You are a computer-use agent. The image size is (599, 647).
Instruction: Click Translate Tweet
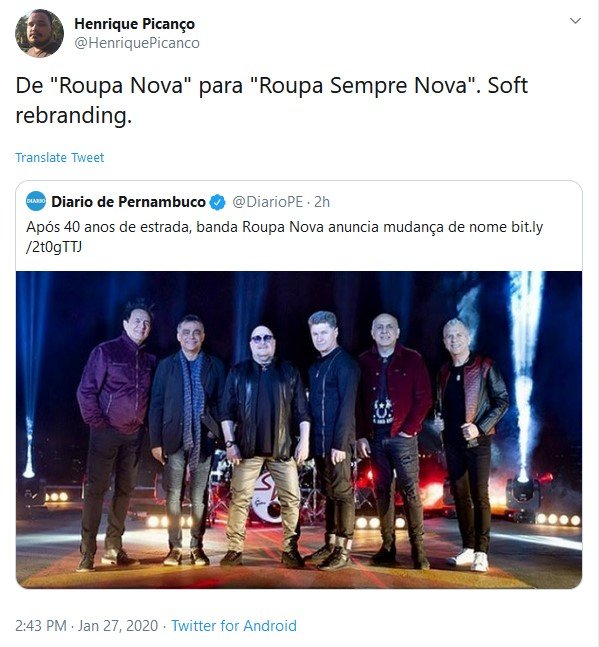click(x=59, y=158)
